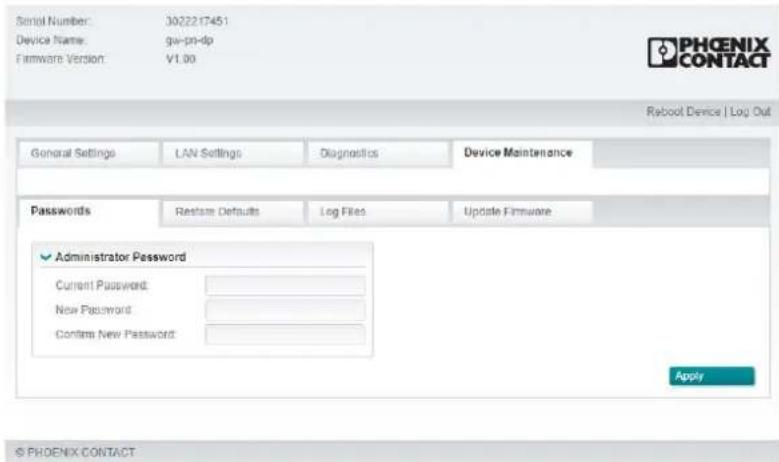Select the Passwords sub-tab
779x462 pixels.
click(88, 212)
